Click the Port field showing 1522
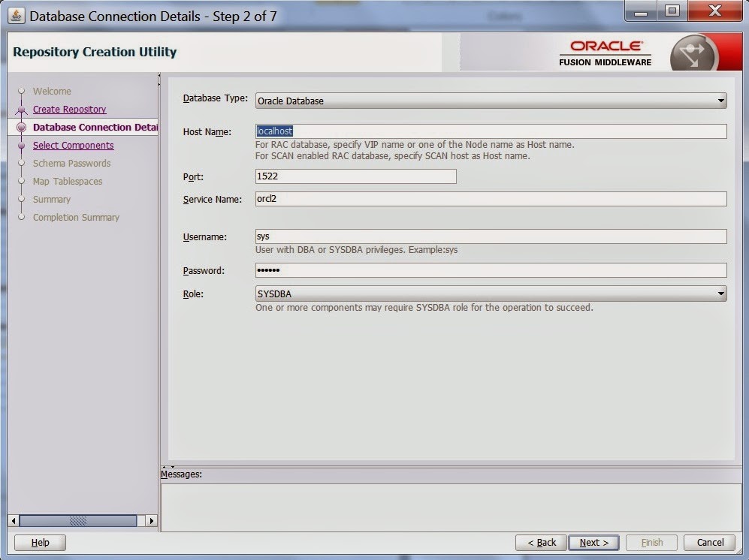Image resolution: width=749 pixels, height=560 pixels. tap(356, 176)
